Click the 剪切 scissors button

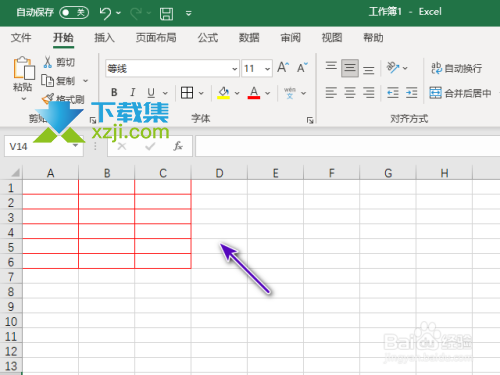click(59, 62)
